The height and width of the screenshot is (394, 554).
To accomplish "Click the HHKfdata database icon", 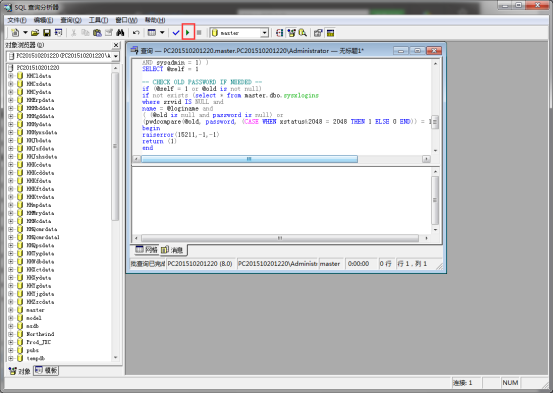I will (20, 181).
